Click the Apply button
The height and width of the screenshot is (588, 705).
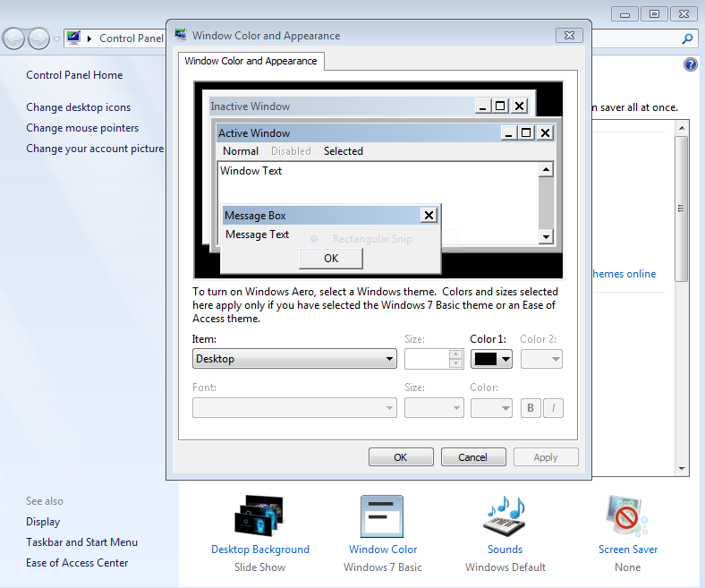(546, 457)
